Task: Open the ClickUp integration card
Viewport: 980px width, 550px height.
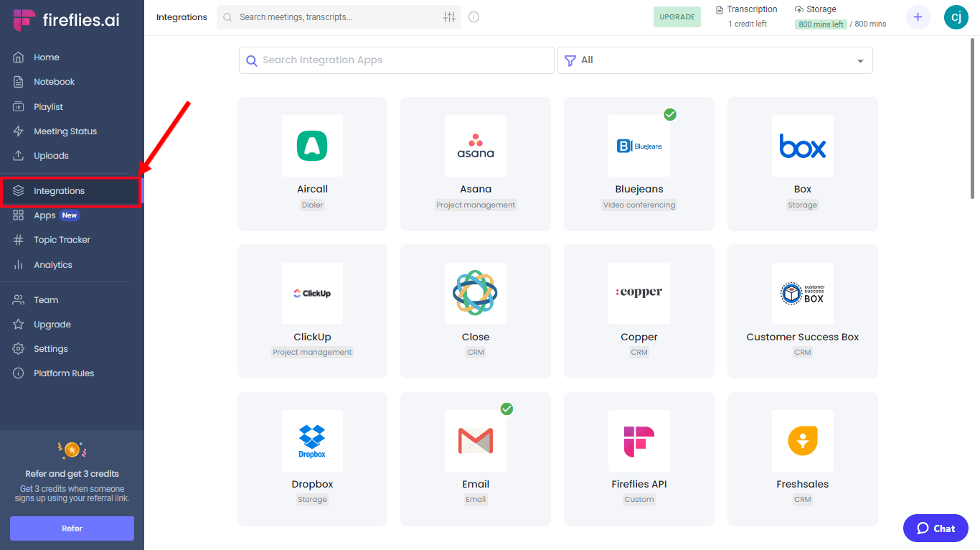Action: (312, 311)
